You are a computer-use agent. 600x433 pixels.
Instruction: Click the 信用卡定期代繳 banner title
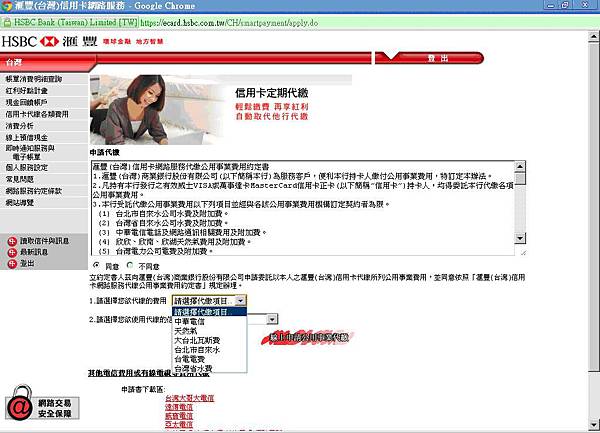coord(272,93)
